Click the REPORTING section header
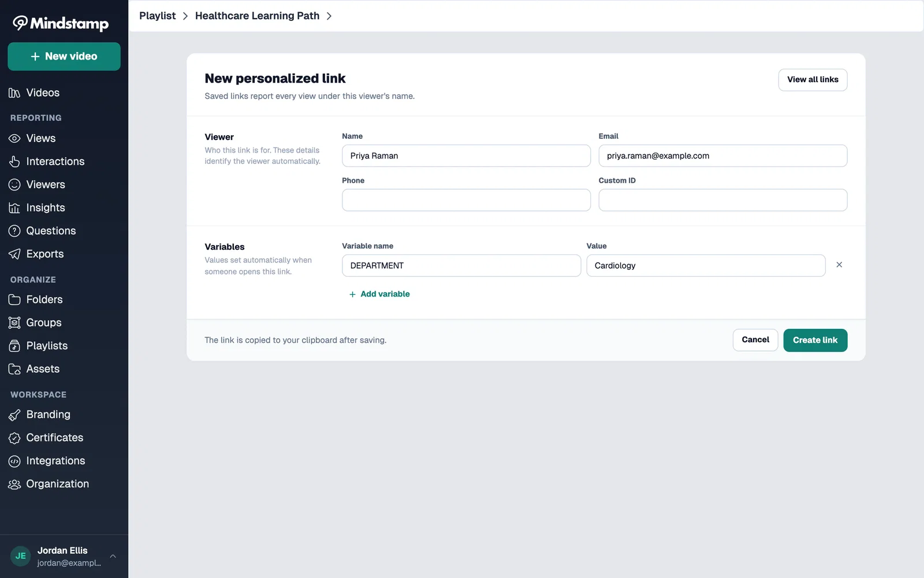 coord(36,118)
